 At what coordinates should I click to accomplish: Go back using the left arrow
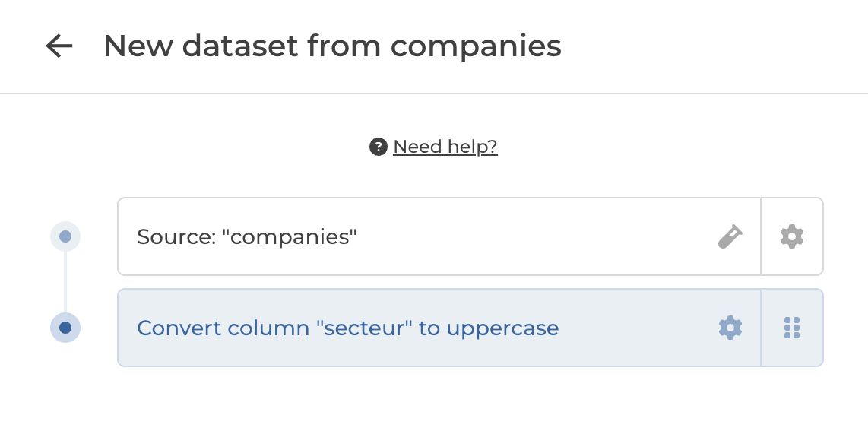[x=59, y=46]
